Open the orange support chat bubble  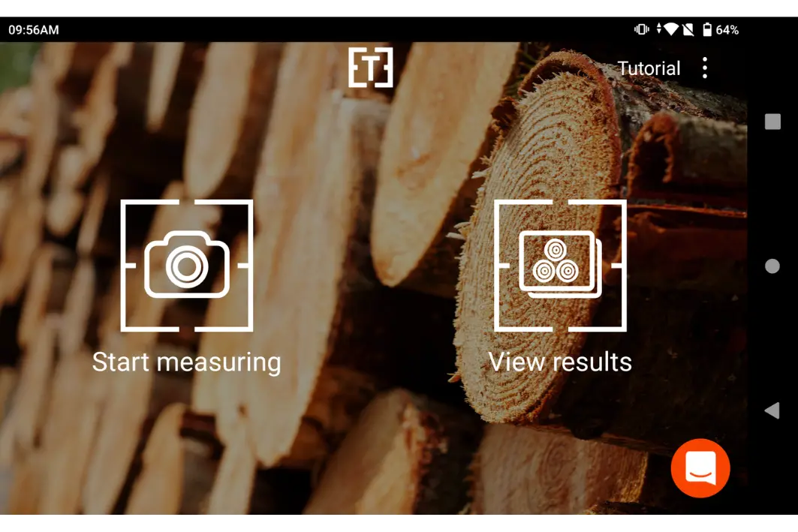(700, 468)
